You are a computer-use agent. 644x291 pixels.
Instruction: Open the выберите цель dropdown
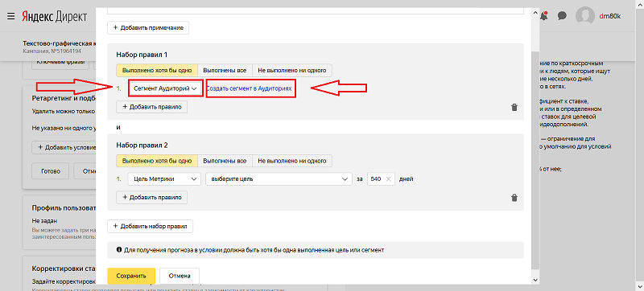coord(279,179)
